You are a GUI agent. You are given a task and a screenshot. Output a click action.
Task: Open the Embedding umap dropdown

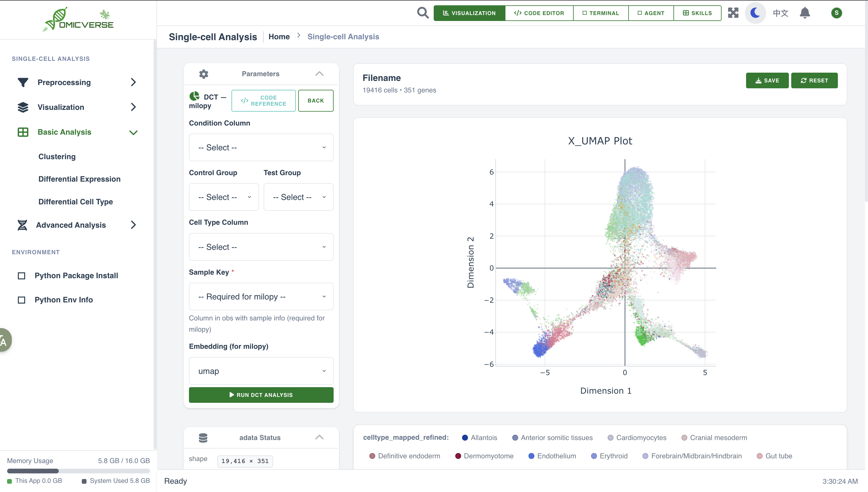click(x=261, y=371)
